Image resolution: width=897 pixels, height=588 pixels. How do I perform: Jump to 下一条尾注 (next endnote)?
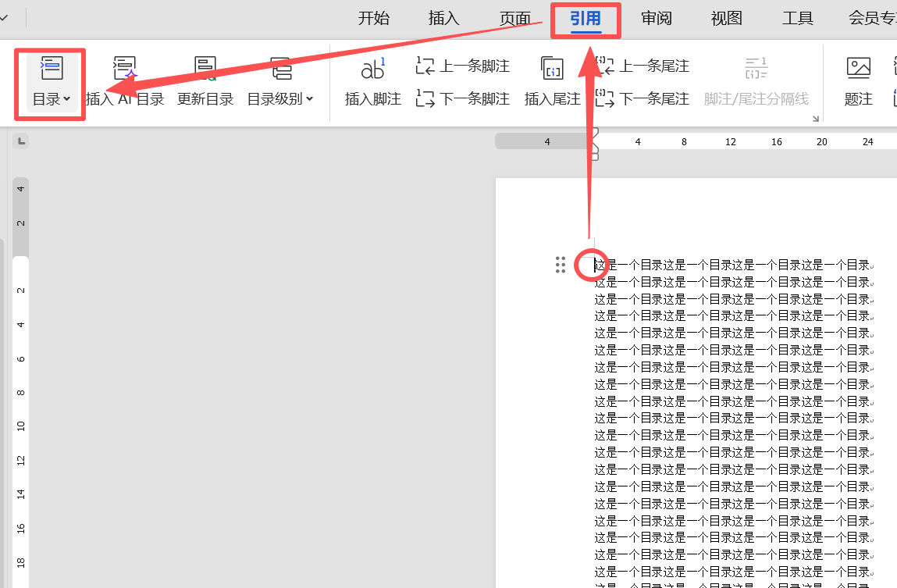pos(642,99)
